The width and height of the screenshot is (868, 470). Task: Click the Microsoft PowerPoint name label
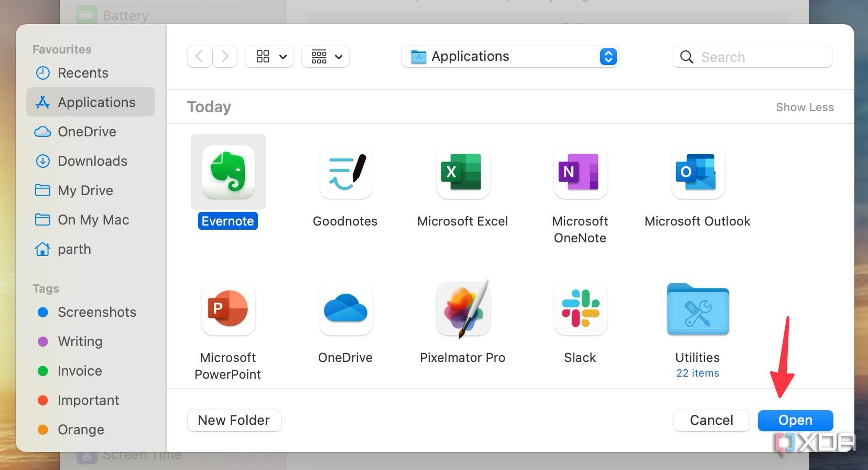(x=228, y=366)
